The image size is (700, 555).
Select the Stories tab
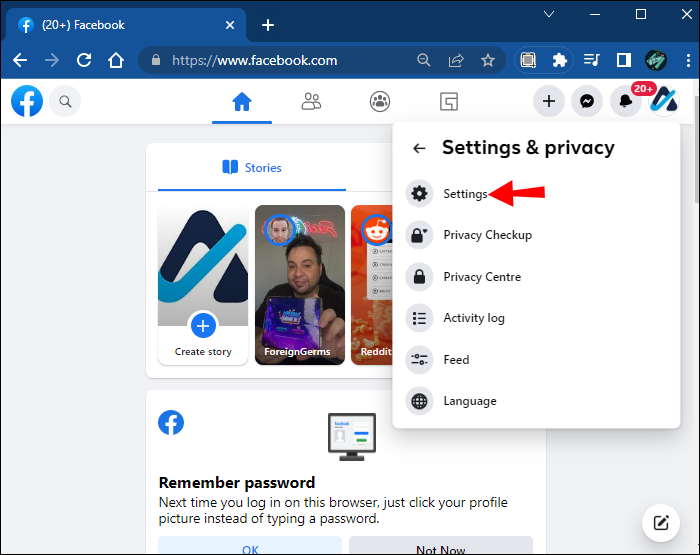pyautogui.click(x=252, y=168)
